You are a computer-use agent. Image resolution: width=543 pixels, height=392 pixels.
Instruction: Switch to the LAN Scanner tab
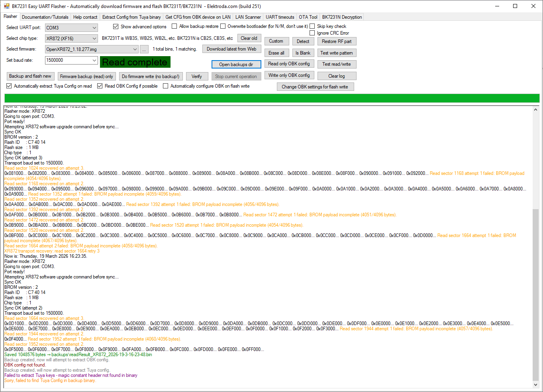[248, 17]
